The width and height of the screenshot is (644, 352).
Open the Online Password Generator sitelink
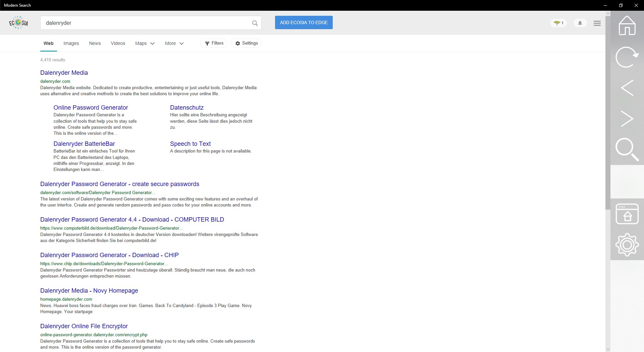[x=91, y=108]
